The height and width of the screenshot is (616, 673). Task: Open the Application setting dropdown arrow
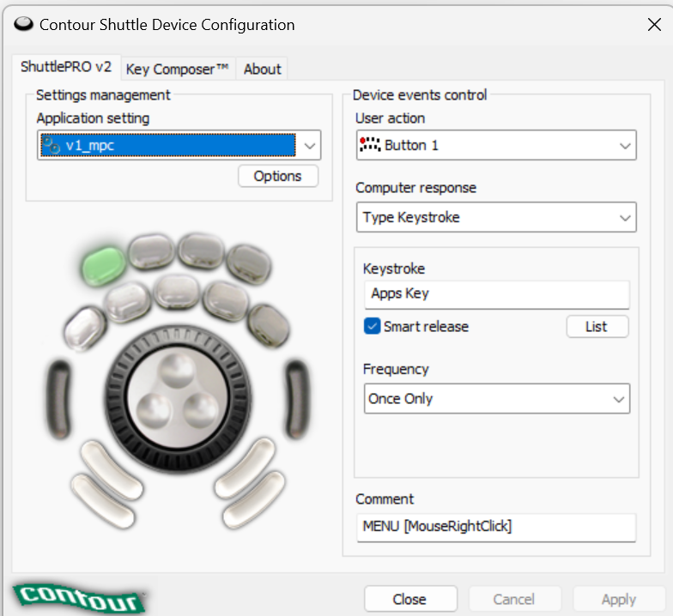coord(309,146)
